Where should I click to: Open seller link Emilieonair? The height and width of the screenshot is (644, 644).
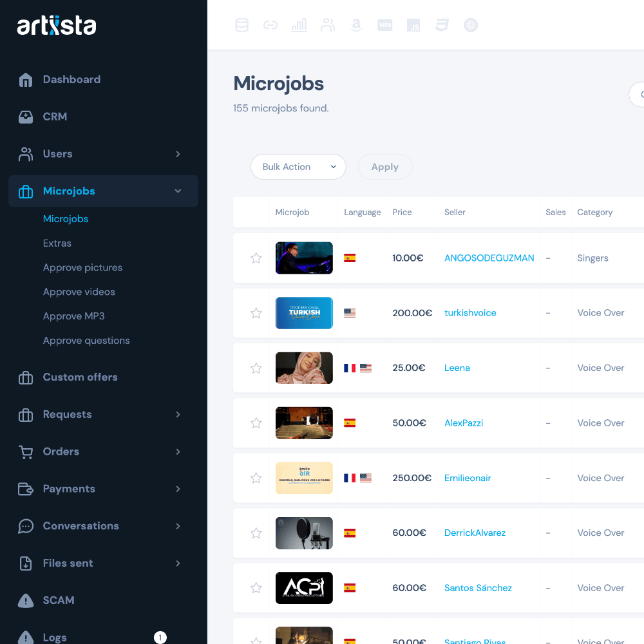468,478
